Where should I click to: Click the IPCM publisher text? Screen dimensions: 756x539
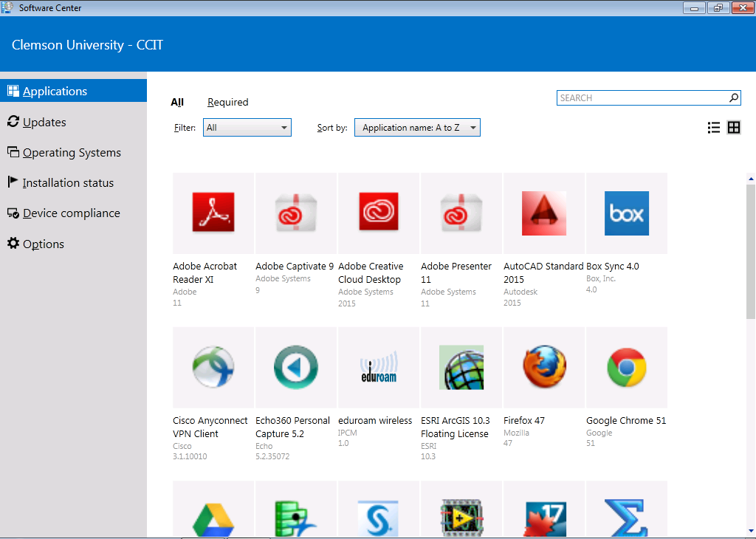coord(347,433)
